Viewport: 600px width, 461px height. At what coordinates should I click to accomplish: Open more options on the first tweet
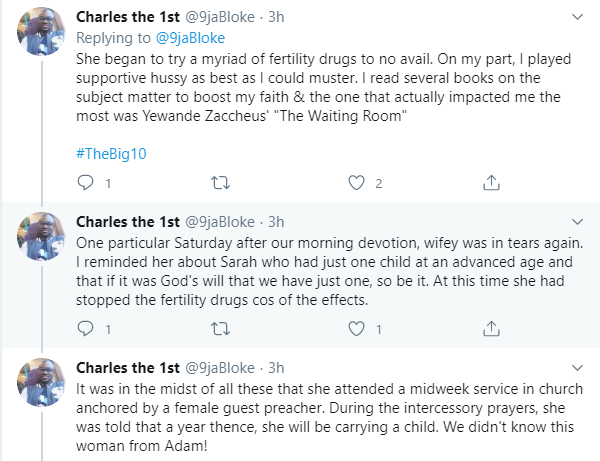tap(577, 17)
